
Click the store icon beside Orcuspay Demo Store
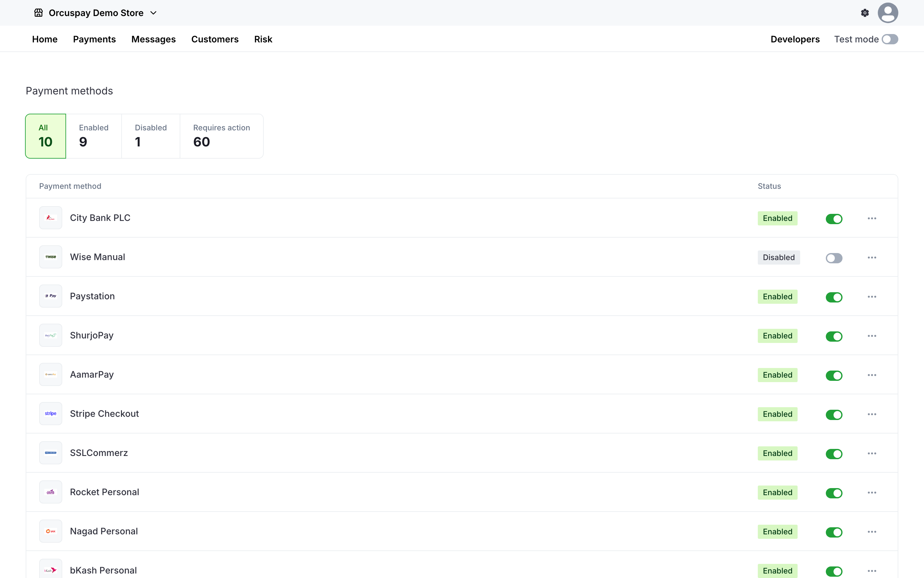38,13
